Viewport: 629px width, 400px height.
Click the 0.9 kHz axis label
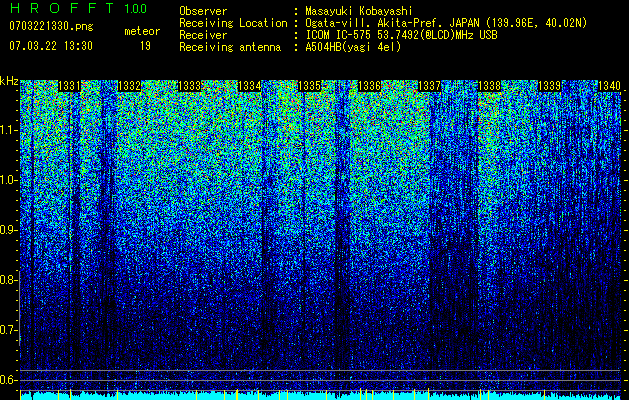[x=8, y=230]
